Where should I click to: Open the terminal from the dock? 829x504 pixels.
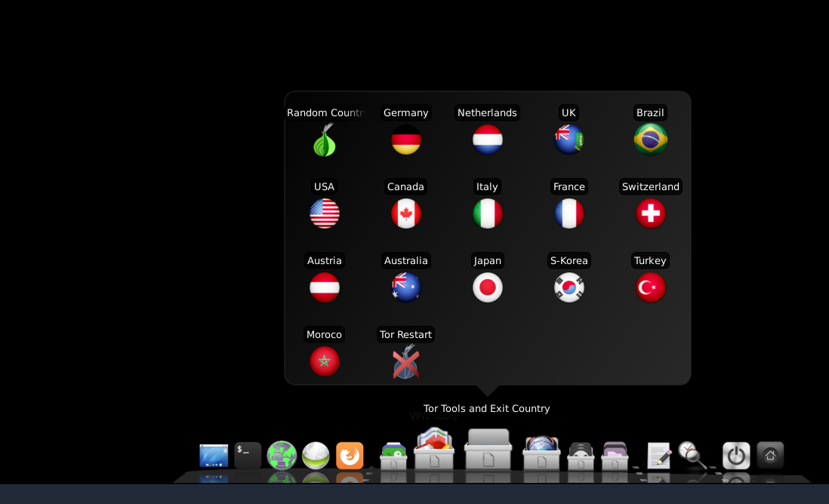248,456
